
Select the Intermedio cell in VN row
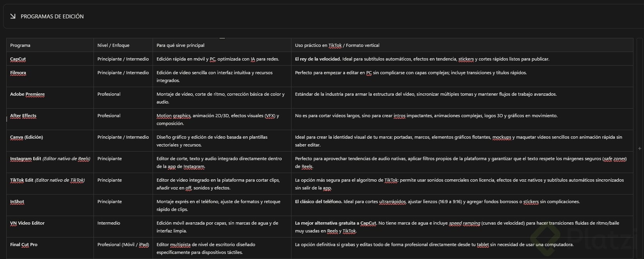pyautogui.click(x=123, y=227)
